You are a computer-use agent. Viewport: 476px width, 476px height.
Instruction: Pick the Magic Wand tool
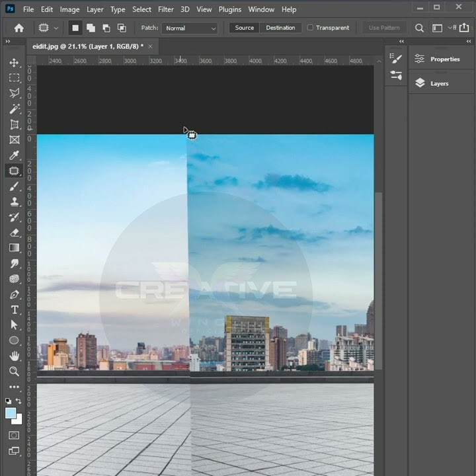(14, 109)
